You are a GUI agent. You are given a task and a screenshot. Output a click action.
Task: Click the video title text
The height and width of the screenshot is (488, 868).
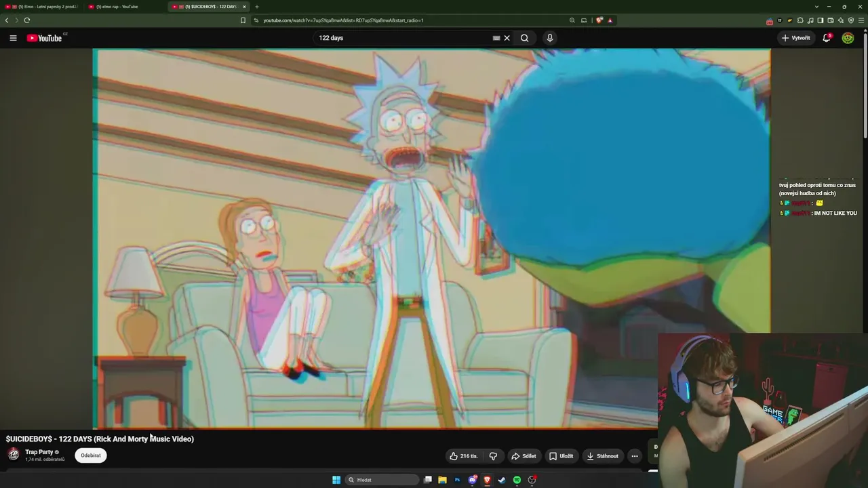(100, 439)
